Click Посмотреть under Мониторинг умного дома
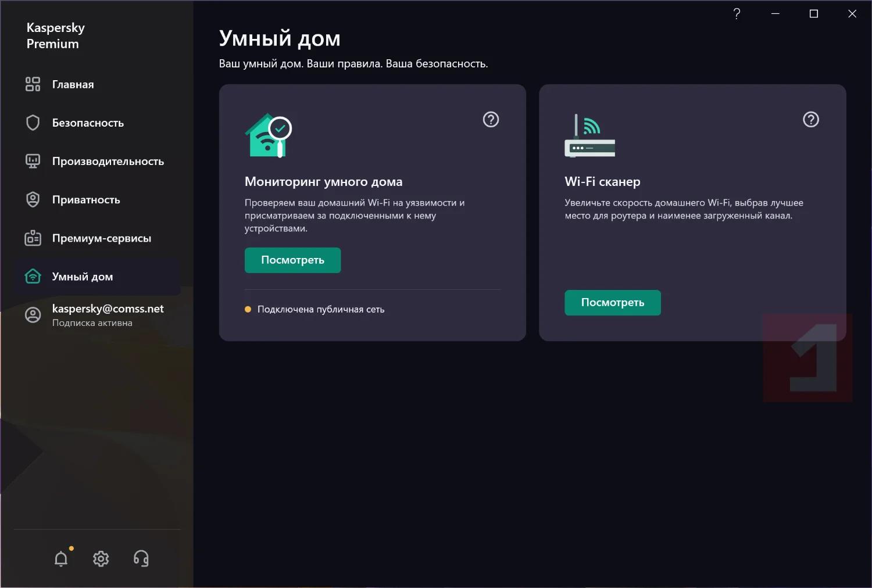 [x=292, y=260]
